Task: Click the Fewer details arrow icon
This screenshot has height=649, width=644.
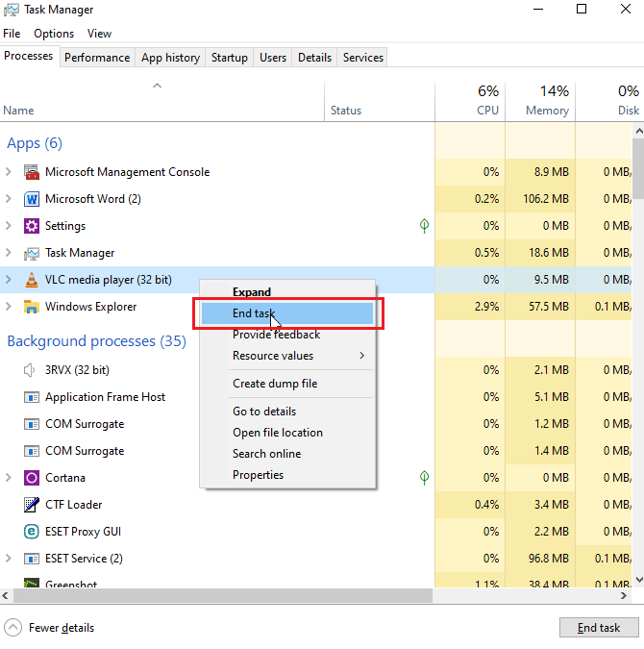Action: 12,628
